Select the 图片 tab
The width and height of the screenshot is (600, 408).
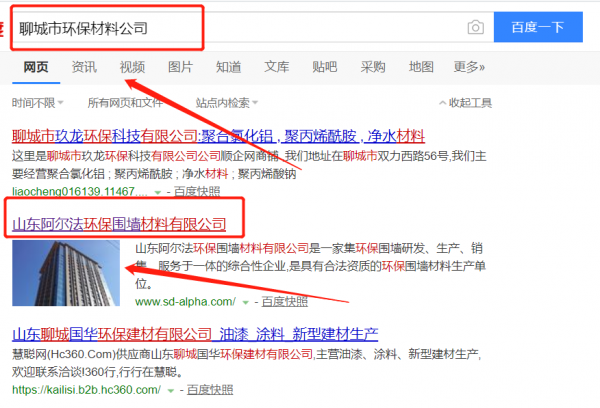click(x=181, y=67)
